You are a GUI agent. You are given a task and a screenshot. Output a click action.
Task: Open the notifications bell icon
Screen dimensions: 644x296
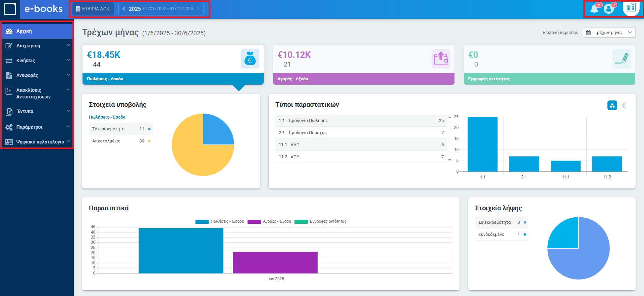point(594,9)
